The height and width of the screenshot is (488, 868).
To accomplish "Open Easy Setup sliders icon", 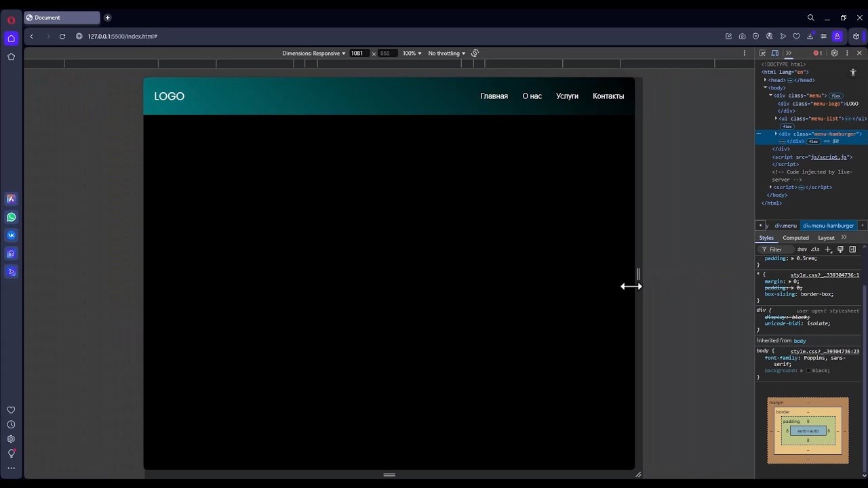I will point(823,37).
